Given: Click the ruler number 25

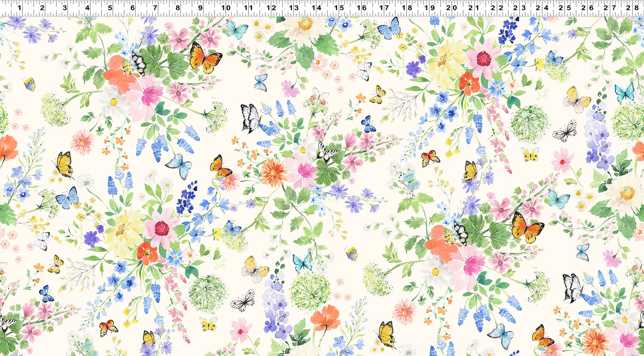Looking at the screenshot, I should 565,8.
